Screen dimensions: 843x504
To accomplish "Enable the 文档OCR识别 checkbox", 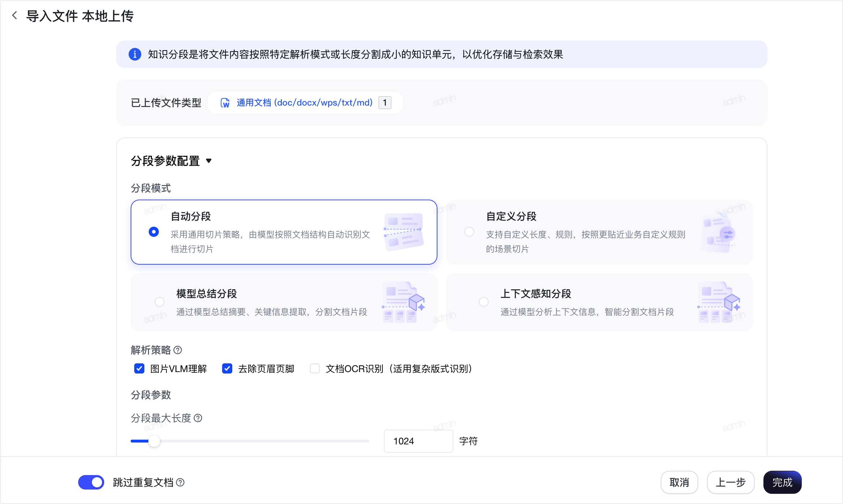I will [x=315, y=368].
